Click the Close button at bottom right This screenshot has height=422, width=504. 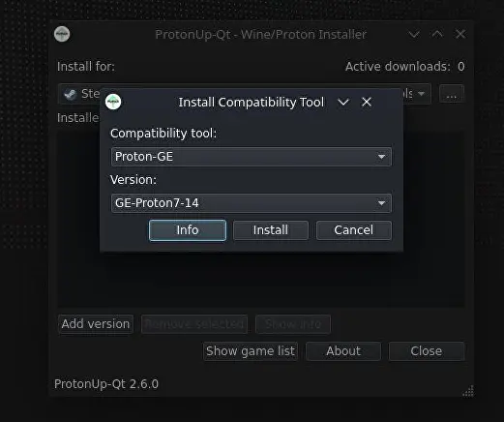[x=427, y=351]
